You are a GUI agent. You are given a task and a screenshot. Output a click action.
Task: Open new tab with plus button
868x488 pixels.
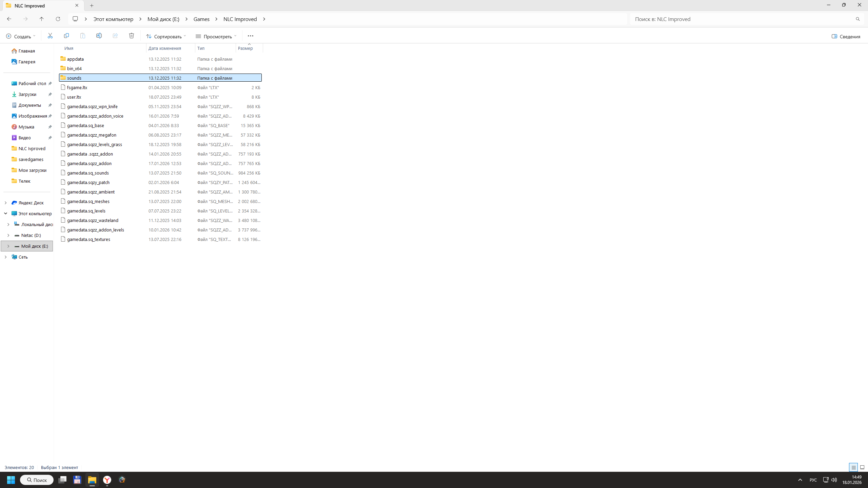pyautogui.click(x=92, y=5)
